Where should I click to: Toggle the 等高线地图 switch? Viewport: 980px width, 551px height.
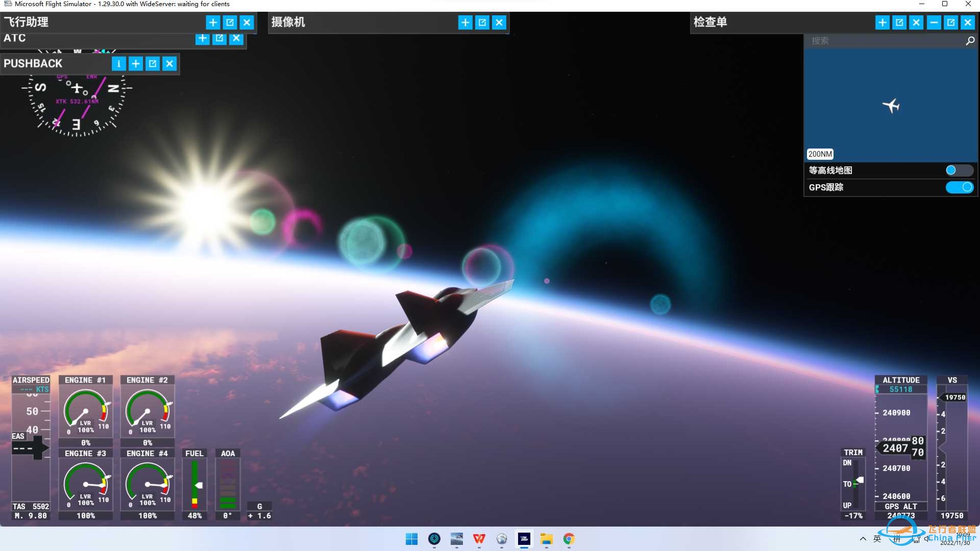click(959, 170)
